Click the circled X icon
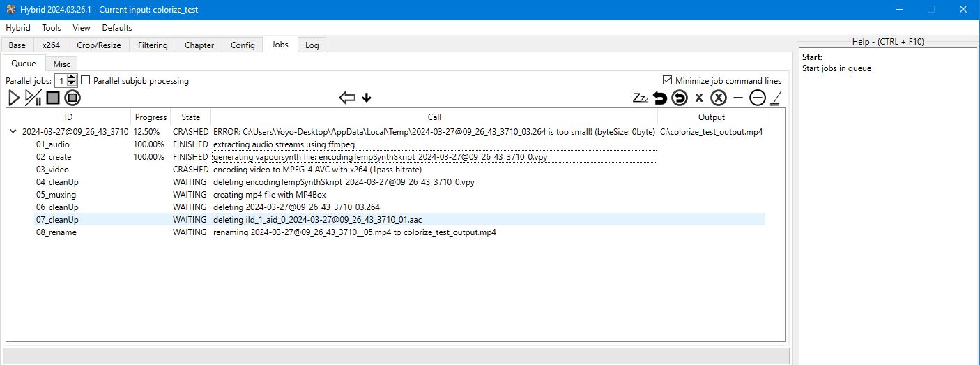The height and width of the screenshot is (365, 980). pyautogui.click(x=719, y=98)
